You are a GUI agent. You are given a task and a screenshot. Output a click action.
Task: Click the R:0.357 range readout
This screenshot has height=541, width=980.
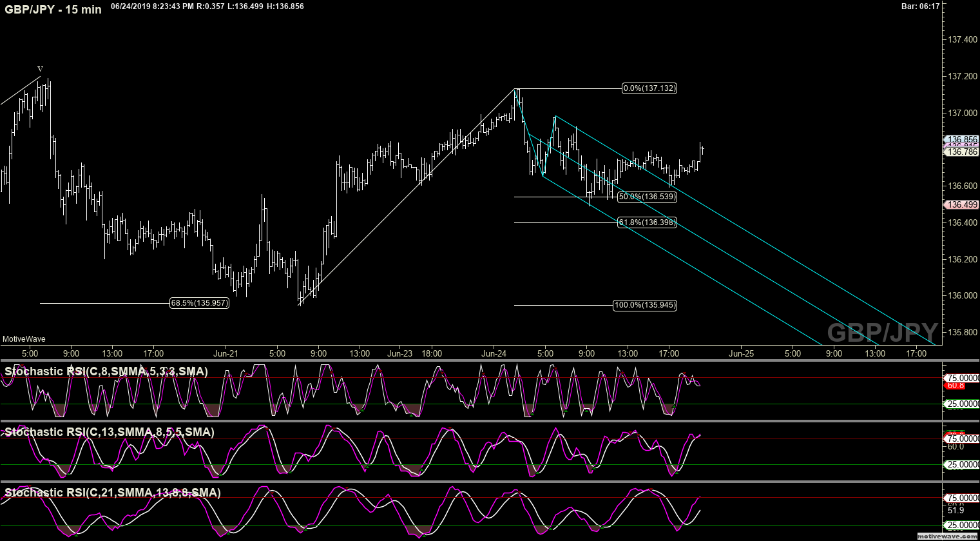211,6
